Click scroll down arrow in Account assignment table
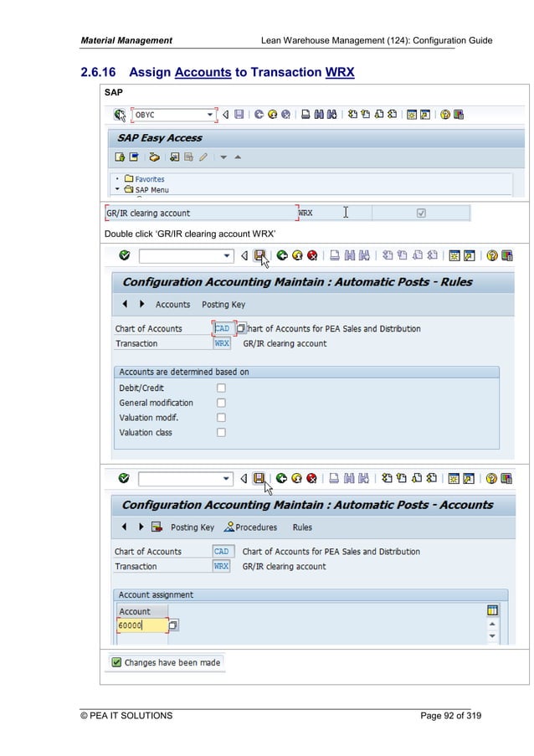 click(x=492, y=635)
